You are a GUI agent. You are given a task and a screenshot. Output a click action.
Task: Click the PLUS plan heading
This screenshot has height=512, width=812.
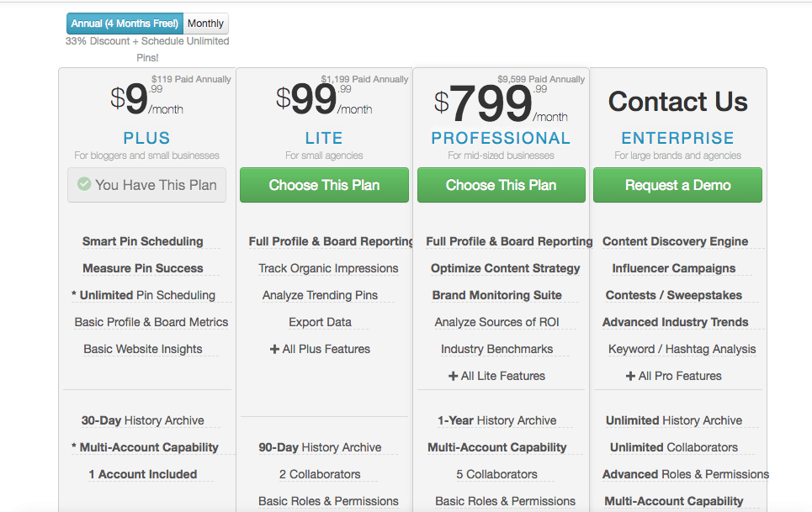[146, 138]
